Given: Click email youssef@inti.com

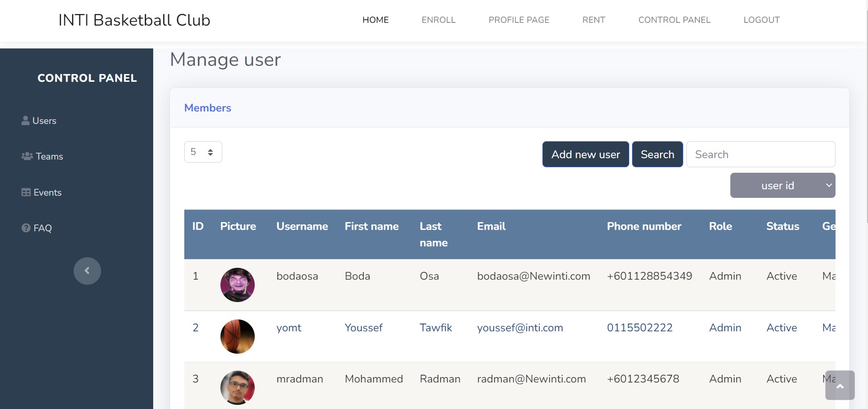Looking at the screenshot, I should click(x=520, y=328).
